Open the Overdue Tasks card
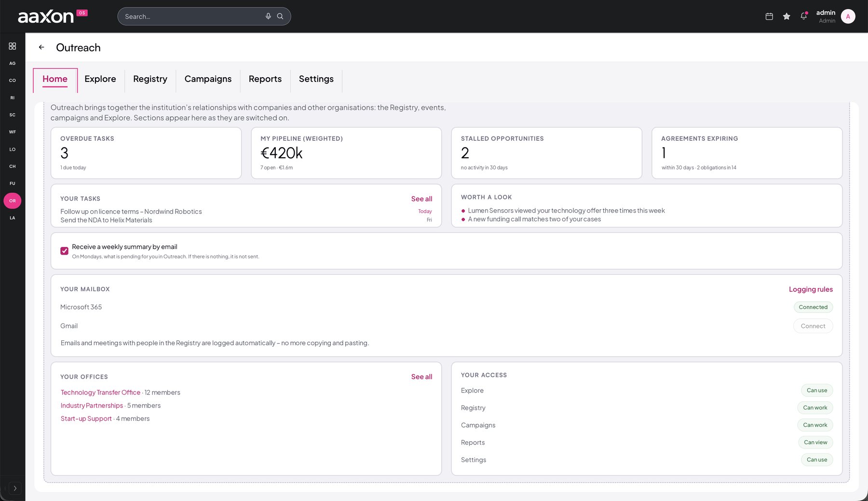 (x=146, y=153)
